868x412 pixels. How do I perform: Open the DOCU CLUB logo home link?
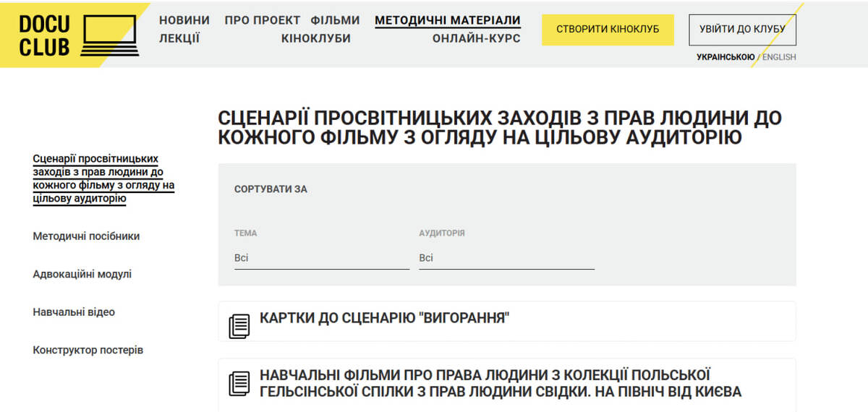click(78, 35)
